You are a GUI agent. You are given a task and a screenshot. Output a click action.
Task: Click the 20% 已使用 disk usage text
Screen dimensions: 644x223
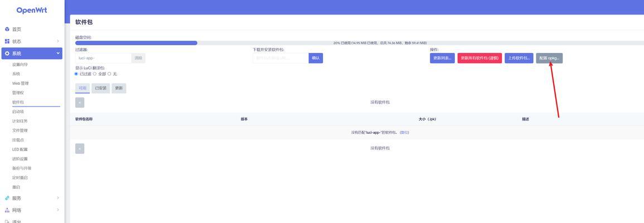tap(380, 43)
